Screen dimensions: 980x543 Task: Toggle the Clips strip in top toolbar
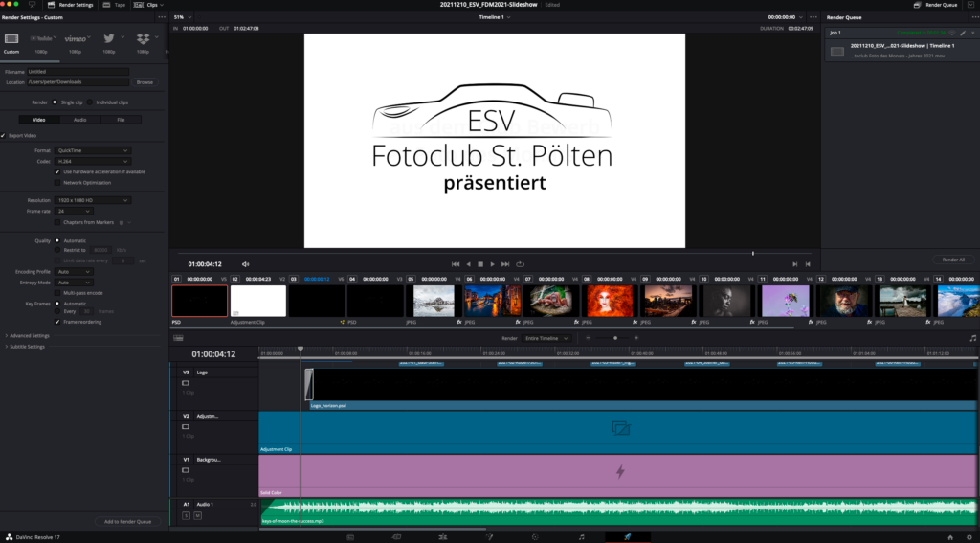(148, 5)
